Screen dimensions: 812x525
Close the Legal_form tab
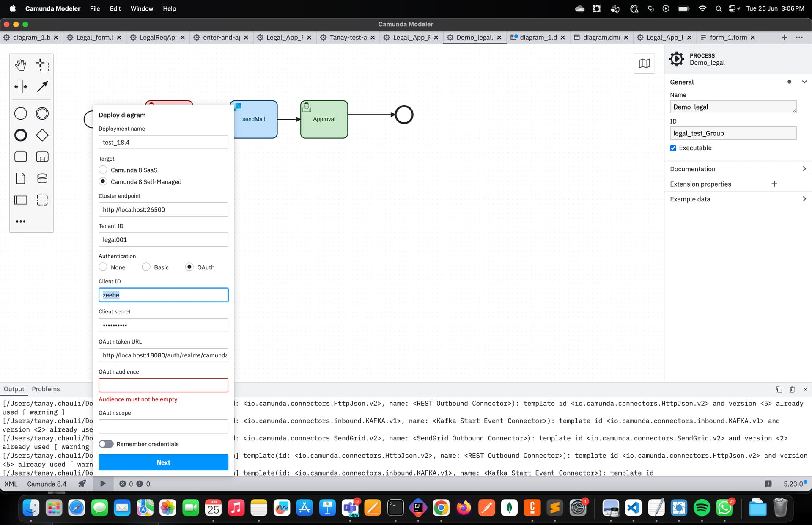119,37
